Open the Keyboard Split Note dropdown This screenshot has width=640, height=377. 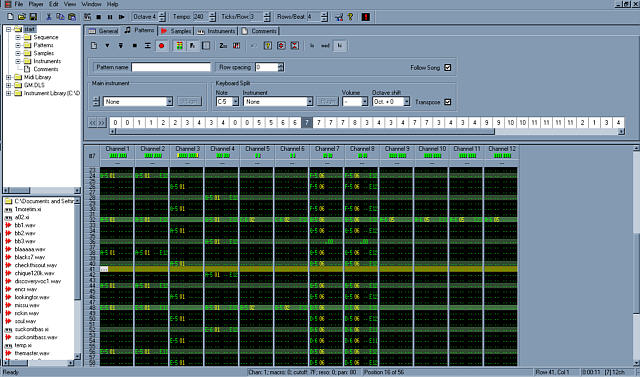(x=236, y=101)
